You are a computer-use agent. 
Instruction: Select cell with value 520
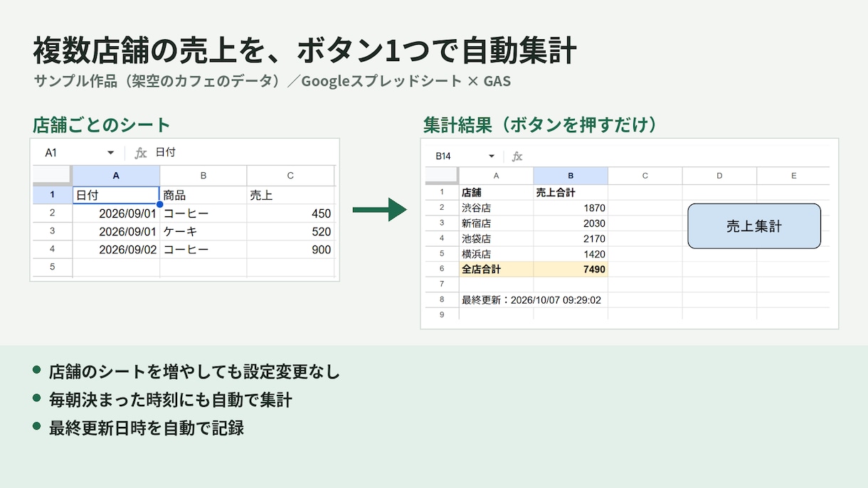pyautogui.click(x=290, y=231)
